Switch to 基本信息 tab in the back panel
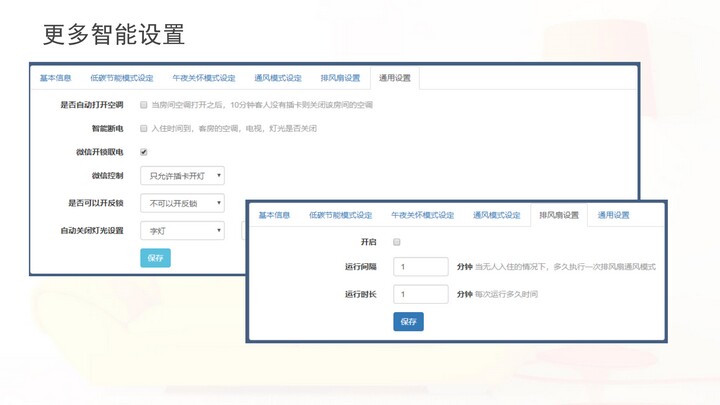The image size is (720, 405). pyautogui.click(x=56, y=78)
